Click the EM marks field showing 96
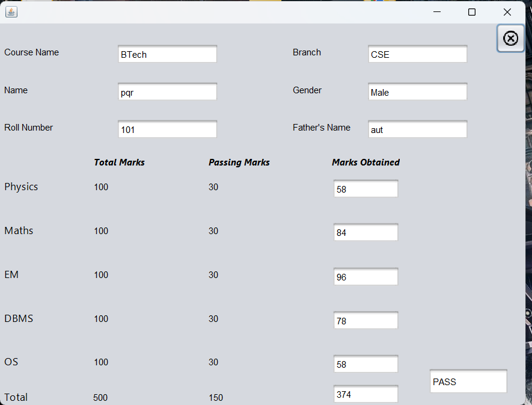 point(365,276)
